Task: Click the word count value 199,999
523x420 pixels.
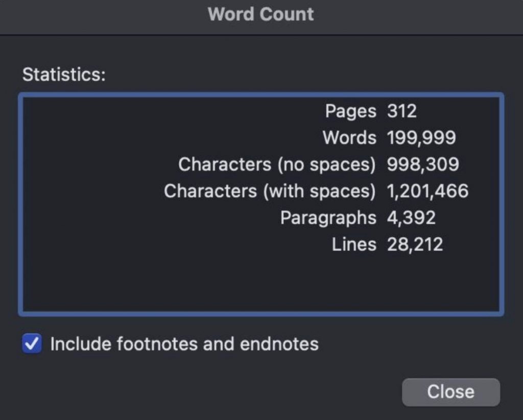Action: click(421, 137)
